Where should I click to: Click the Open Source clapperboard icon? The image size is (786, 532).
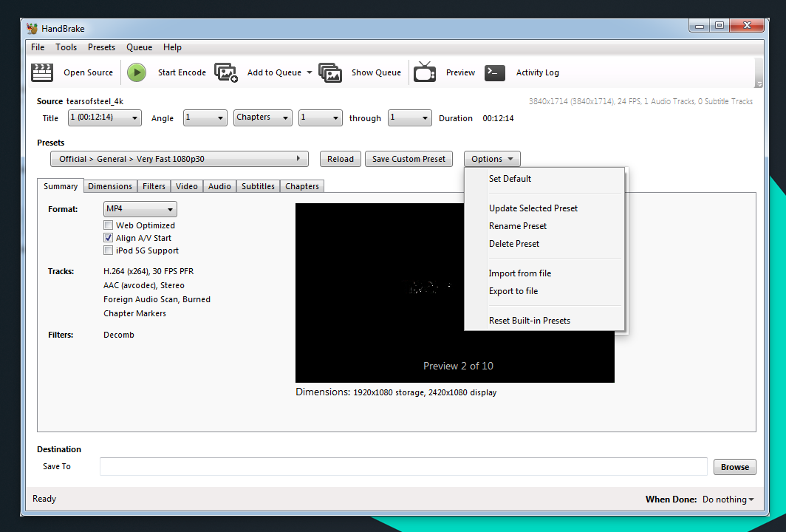click(x=42, y=72)
